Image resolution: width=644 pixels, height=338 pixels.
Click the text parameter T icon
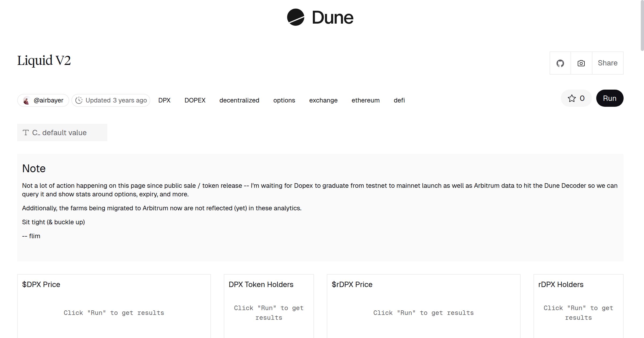pos(26,133)
